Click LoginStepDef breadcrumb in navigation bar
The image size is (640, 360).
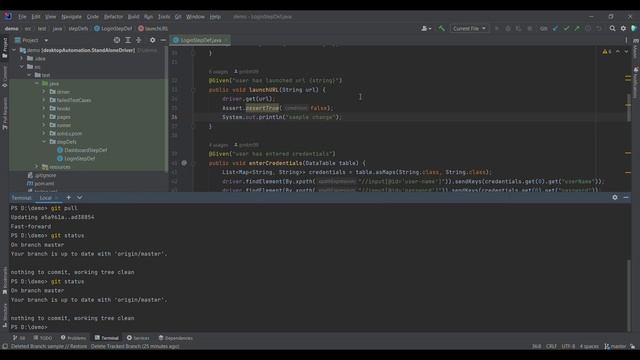click(x=113, y=29)
